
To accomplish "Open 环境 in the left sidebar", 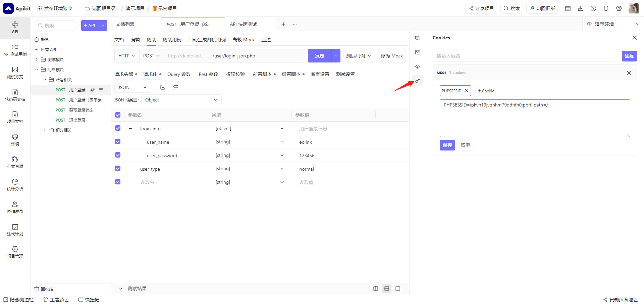I will 15,140.
